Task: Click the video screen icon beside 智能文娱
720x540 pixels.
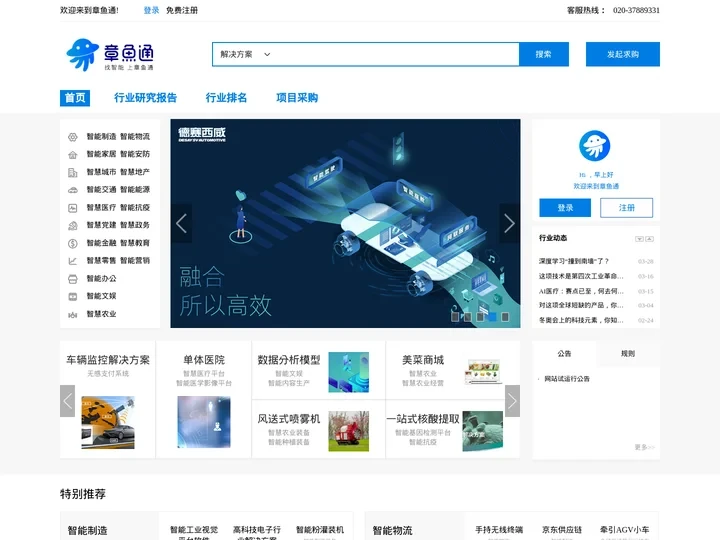Action: [x=73, y=297]
